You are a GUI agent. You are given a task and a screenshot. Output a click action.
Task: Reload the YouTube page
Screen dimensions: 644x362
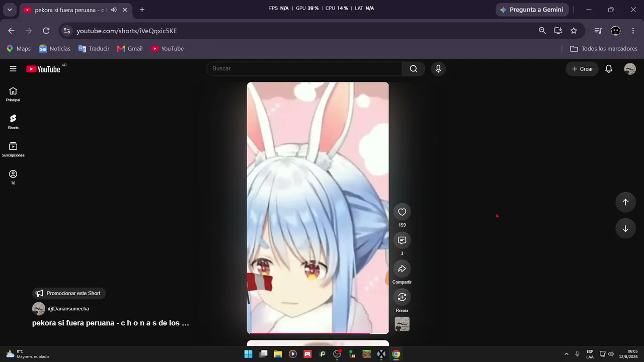[46, 31]
